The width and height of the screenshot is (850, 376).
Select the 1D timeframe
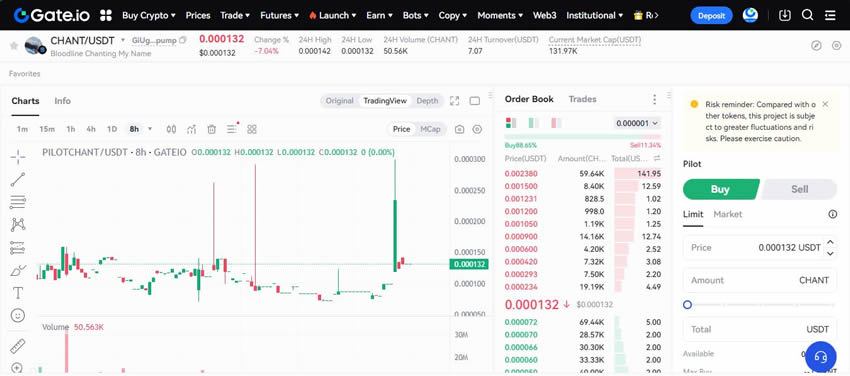(x=112, y=129)
